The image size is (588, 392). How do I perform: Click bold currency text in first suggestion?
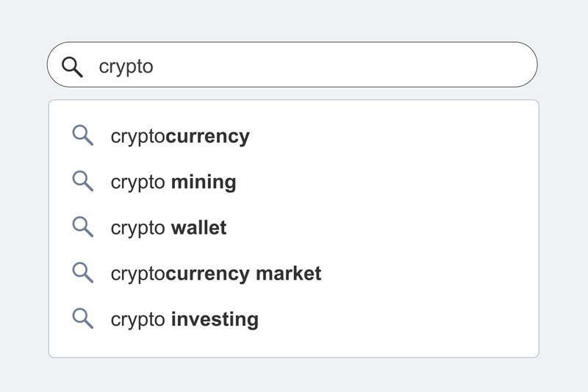(208, 137)
